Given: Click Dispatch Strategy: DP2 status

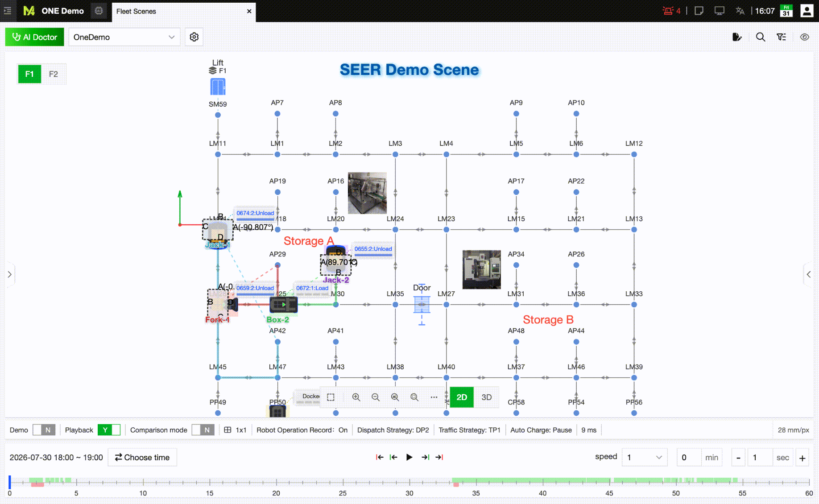Looking at the screenshot, I should [x=393, y=430].
